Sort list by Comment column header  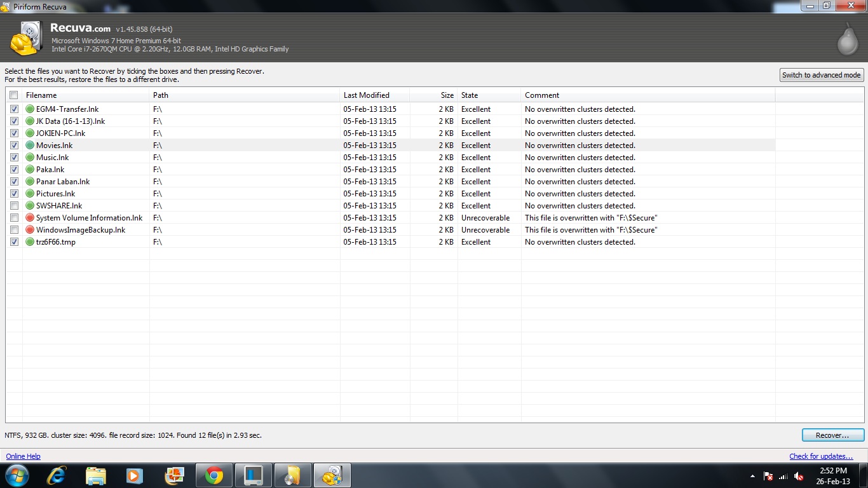648,95
